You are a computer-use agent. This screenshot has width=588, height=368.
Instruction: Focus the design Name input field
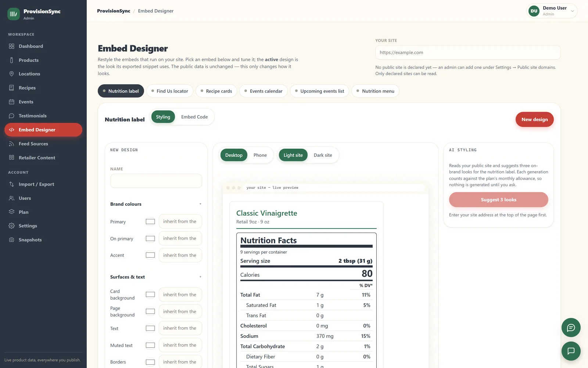(x=156, y=181)
